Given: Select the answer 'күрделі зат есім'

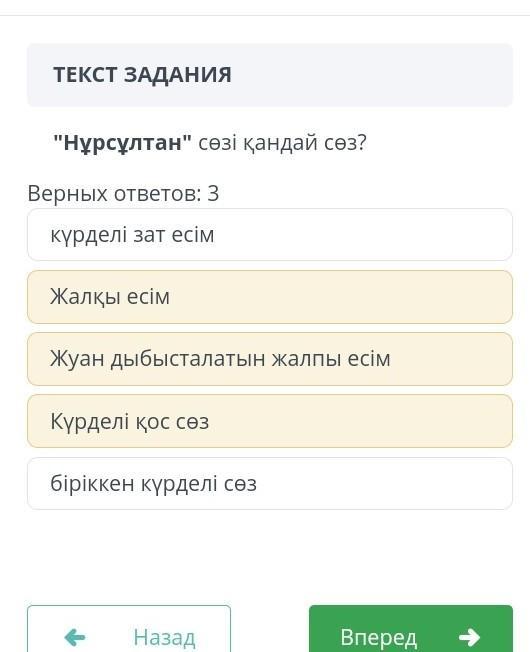Looking at the screenshot, I should 270,235.
